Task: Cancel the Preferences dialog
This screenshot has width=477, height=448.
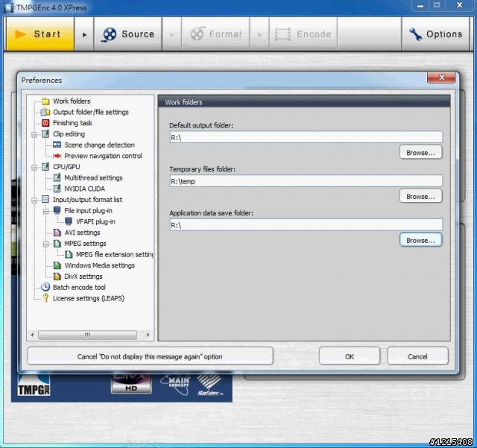Action: (x=417, y=356)
